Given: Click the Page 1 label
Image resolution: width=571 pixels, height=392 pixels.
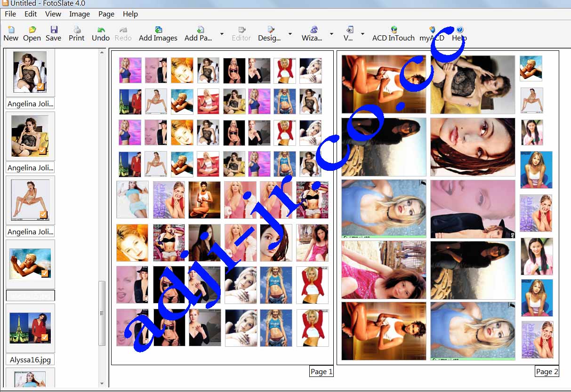Looking at the screenshot, I should click(x=322, y=372).
